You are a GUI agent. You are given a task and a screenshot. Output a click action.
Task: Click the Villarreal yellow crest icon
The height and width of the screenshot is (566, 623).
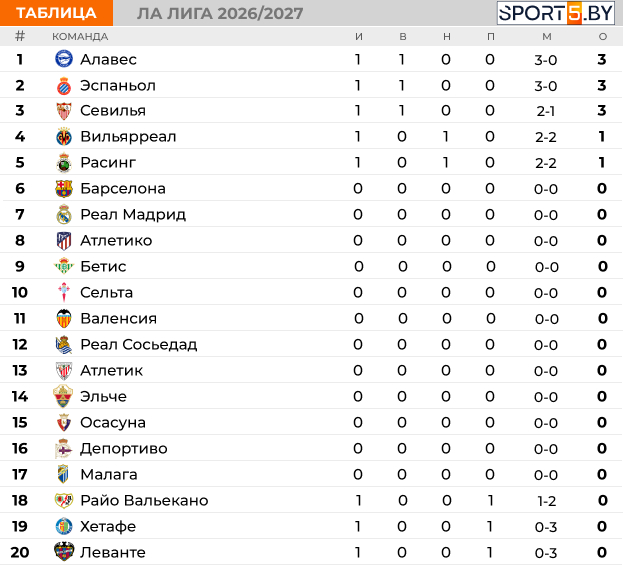click(x=64, y=137)
